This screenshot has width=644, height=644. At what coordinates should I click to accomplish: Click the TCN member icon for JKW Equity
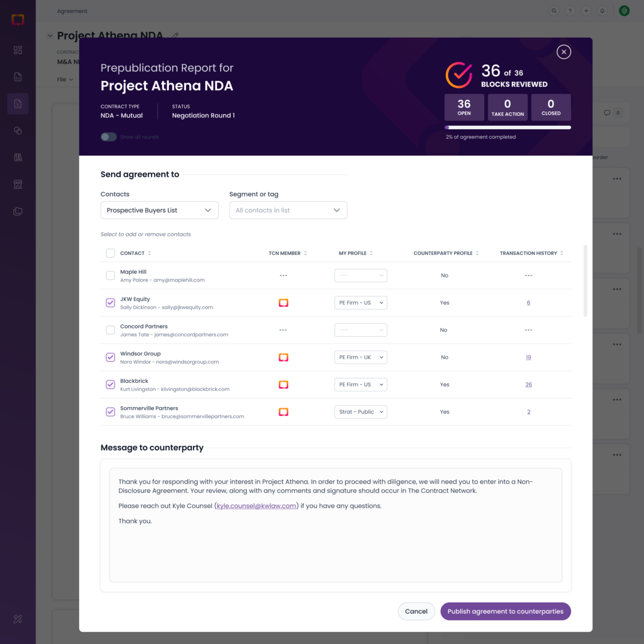point(283,302)
